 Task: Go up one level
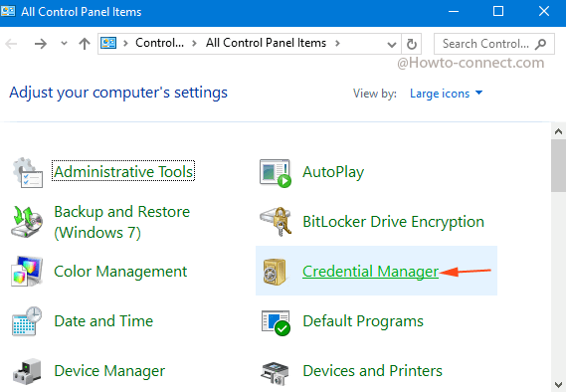pyautogui.click(x=85, y=44)
